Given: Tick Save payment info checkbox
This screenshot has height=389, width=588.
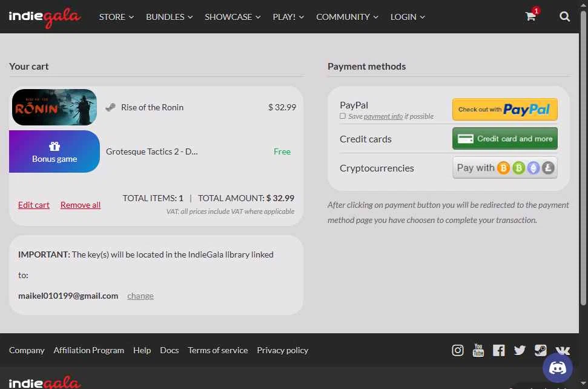Looking at the screenshot, I should point(342,116).
